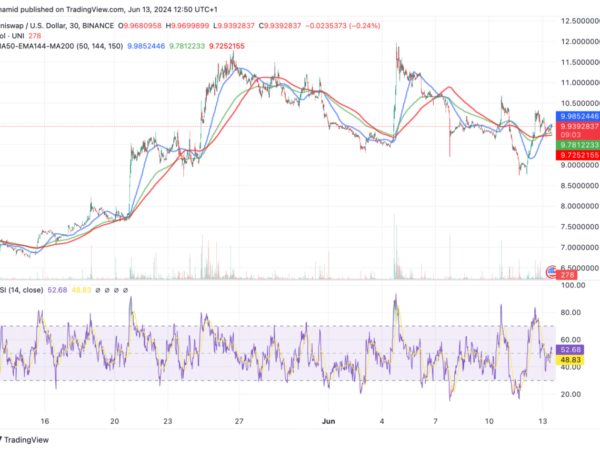This screenshot has width=600, height=450.
Task: Click the yellow 48.83 RSI axis tag
Action: [570, 360]
